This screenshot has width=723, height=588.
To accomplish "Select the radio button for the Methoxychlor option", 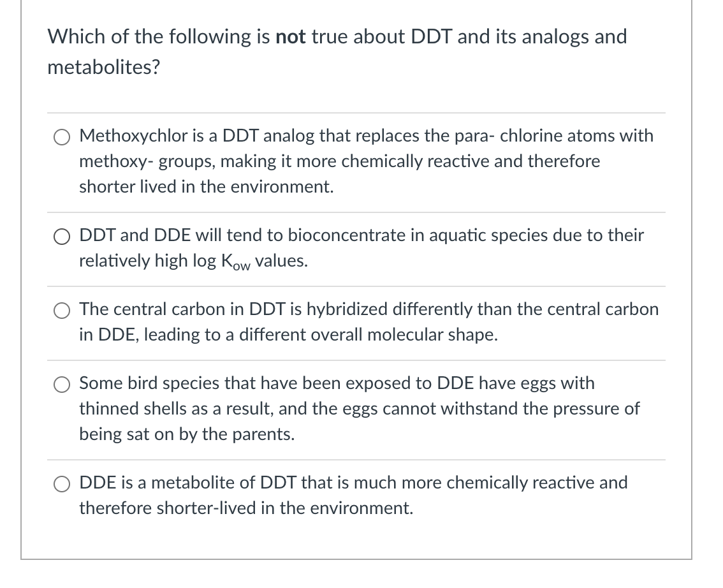I will (62, 136).
